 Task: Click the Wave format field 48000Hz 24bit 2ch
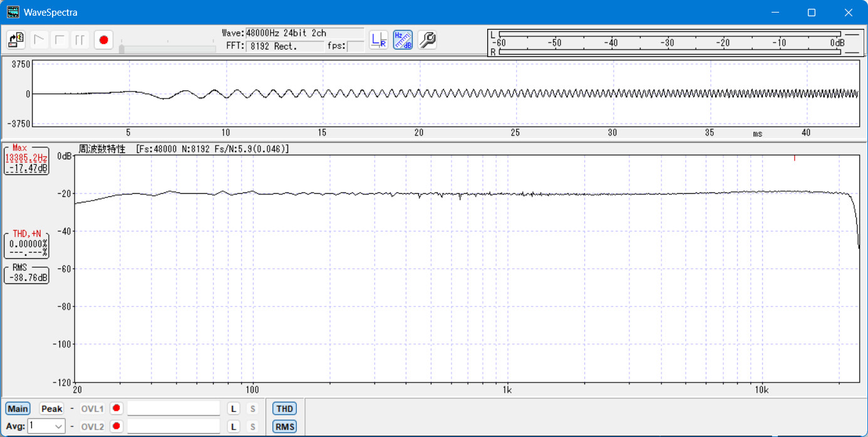(304, 33)
